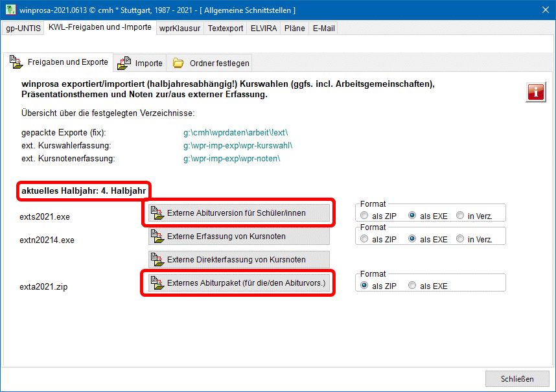Click the wpr-kurswahl directory path
The image size is (556, 392).
tap(238, 145)
